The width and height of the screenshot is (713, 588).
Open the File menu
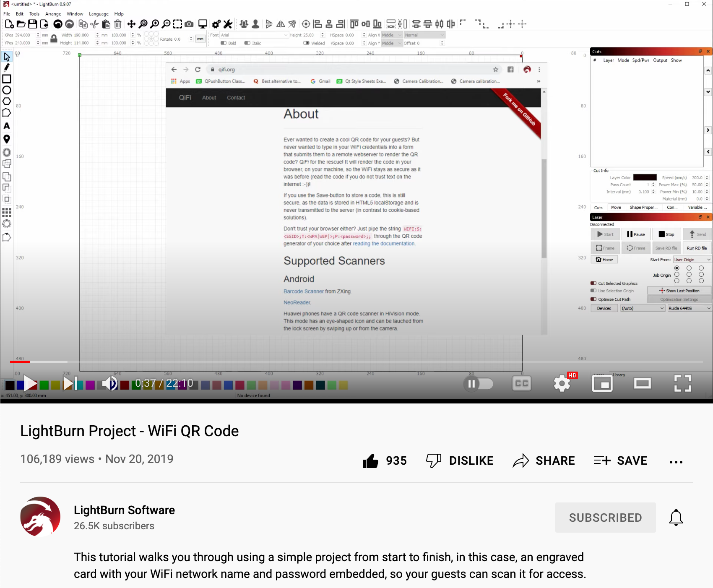[x=7, y=14]
